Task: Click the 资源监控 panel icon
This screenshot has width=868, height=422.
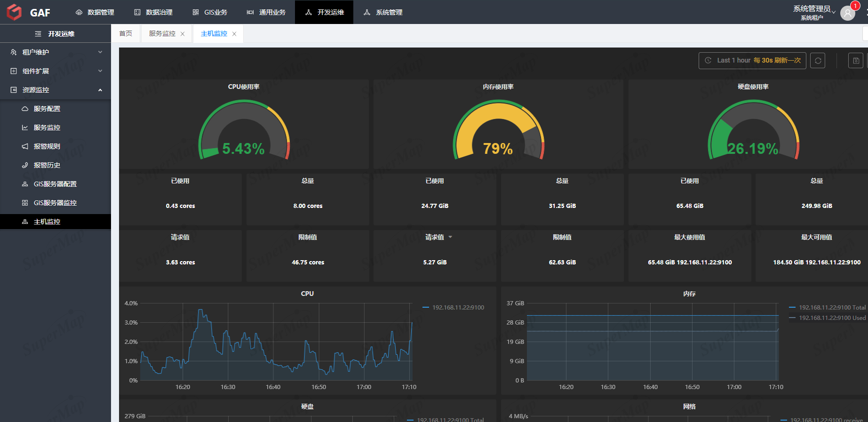Action: tap(14, 90)
